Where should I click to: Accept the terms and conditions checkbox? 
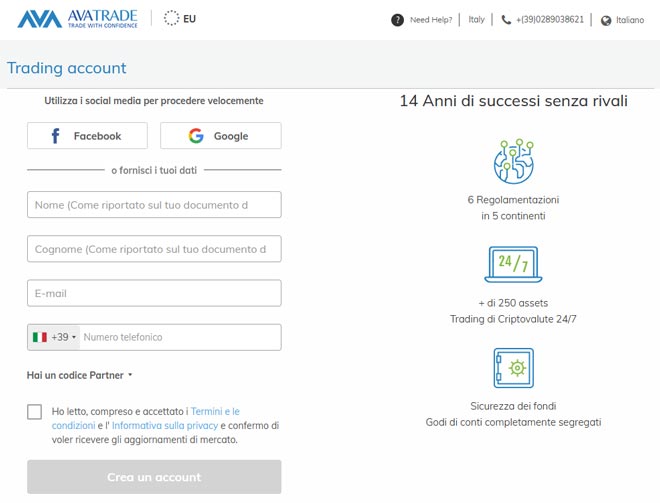coord(35,412)
